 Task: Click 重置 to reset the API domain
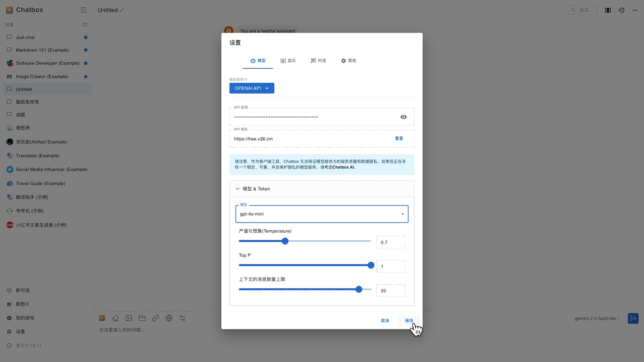point(399,138)
